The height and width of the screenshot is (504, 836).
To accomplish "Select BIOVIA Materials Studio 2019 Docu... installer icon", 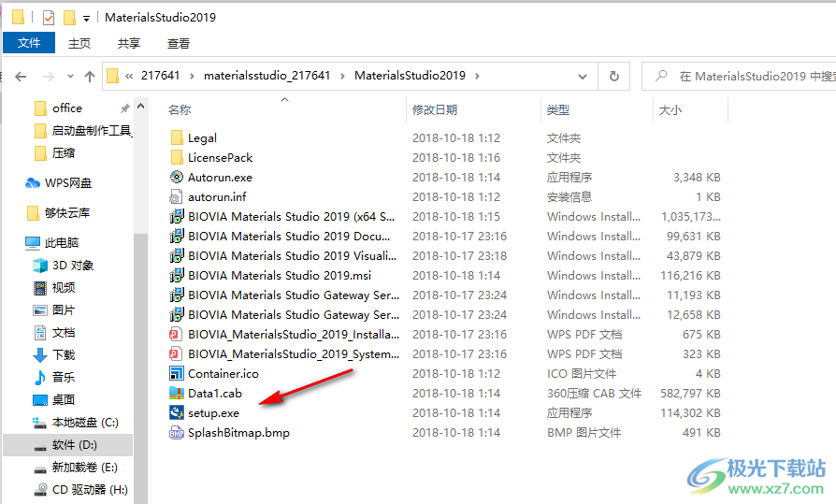I will pos(177,237).
